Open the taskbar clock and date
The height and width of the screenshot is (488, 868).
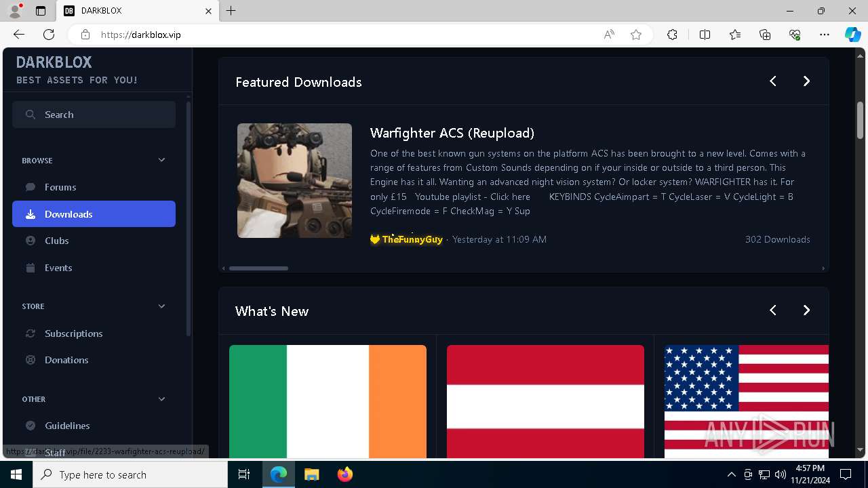tap(810, 474)
